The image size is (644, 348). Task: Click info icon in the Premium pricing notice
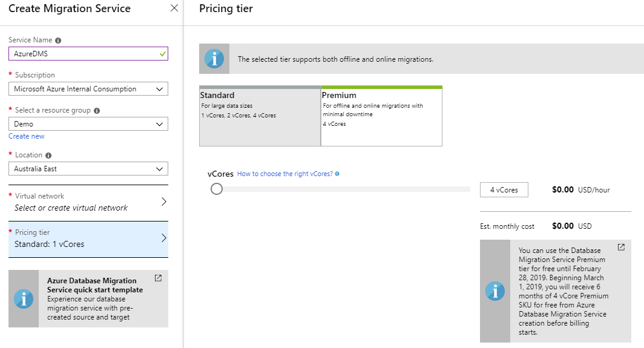tap(495, 291)
